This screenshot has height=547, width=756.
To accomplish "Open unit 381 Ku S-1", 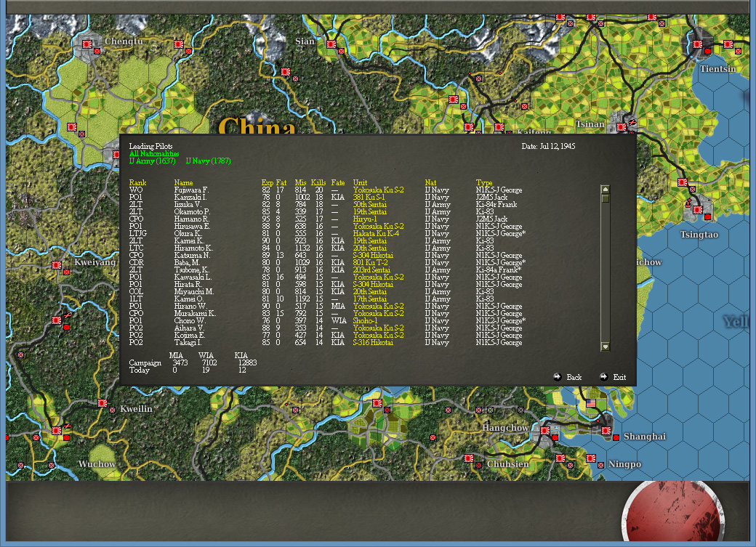I will click(369, 197).
